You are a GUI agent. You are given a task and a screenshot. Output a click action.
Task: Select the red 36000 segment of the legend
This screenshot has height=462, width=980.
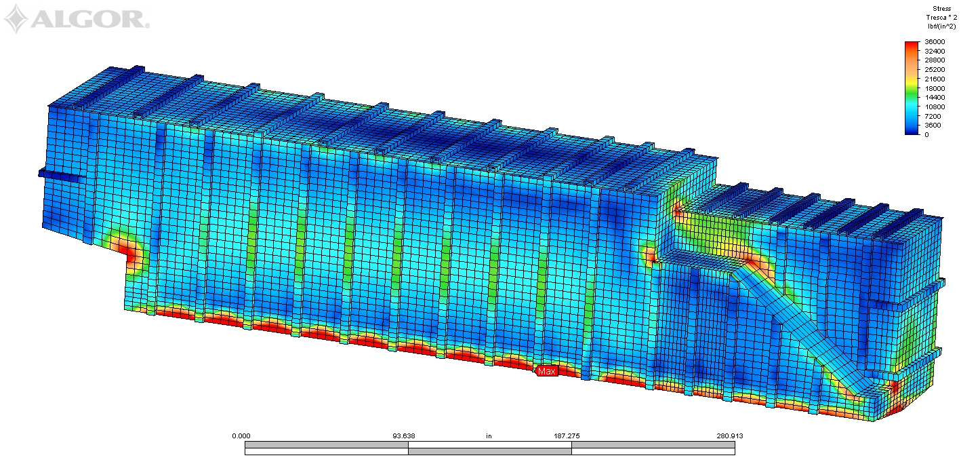coord(911,45)
